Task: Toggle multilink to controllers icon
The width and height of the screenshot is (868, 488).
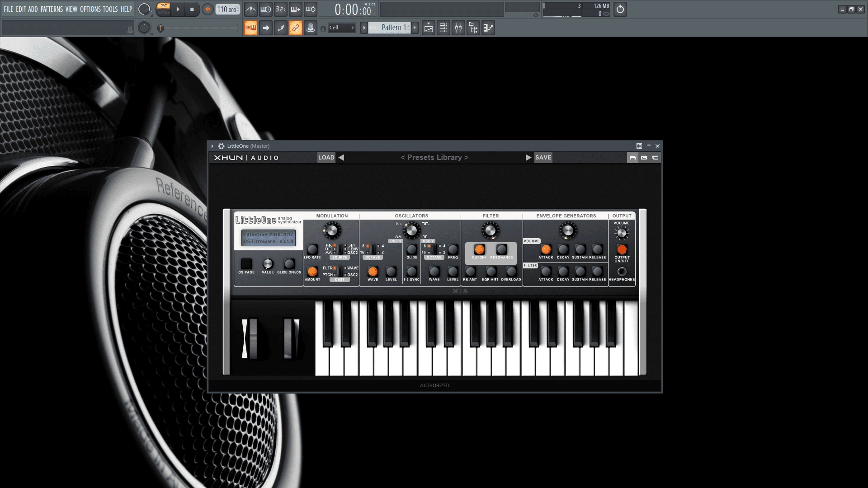Action: 296,28
